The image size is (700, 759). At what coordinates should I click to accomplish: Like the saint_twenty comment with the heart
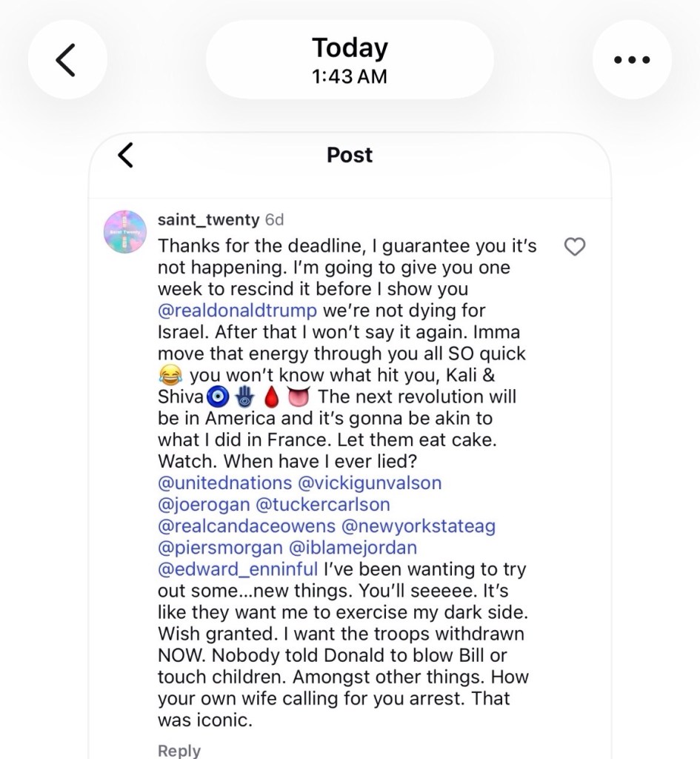point(575,247)
